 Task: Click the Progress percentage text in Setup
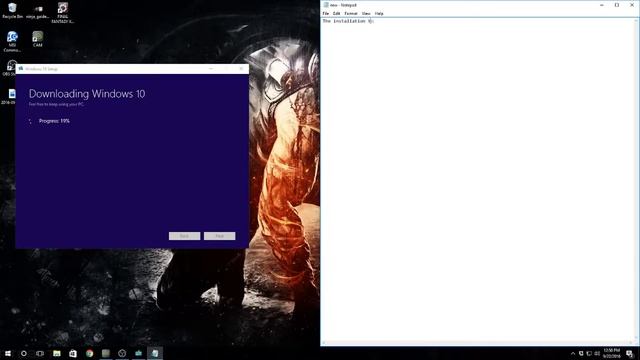pos(54,121)
